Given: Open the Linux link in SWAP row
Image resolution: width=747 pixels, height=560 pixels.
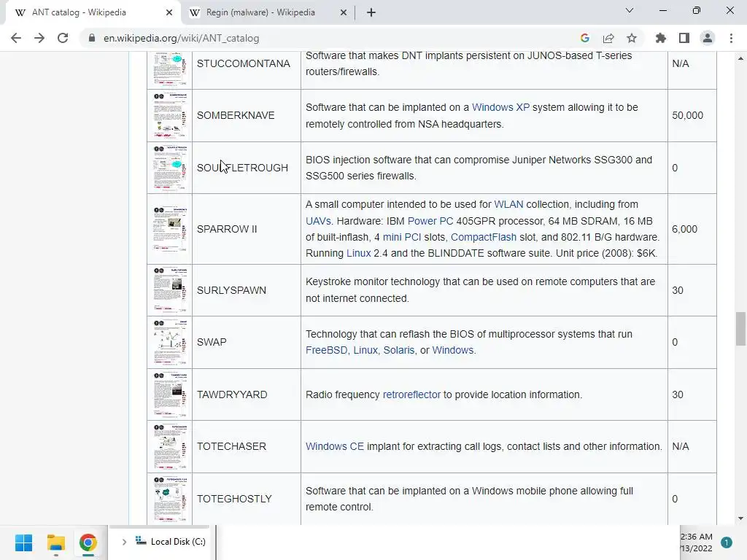Looking at the screenshot, I should coord(365,351).
